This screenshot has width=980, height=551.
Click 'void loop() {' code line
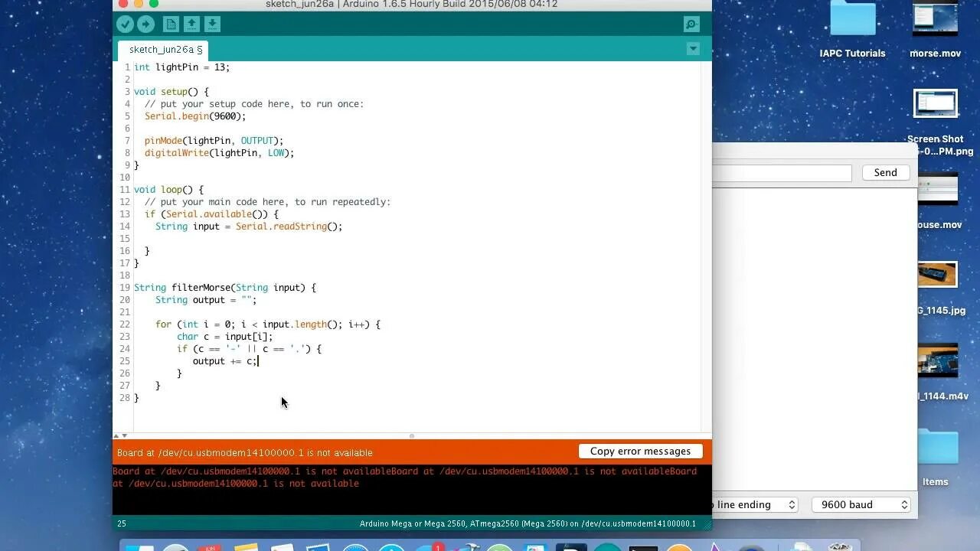[168, 190]
